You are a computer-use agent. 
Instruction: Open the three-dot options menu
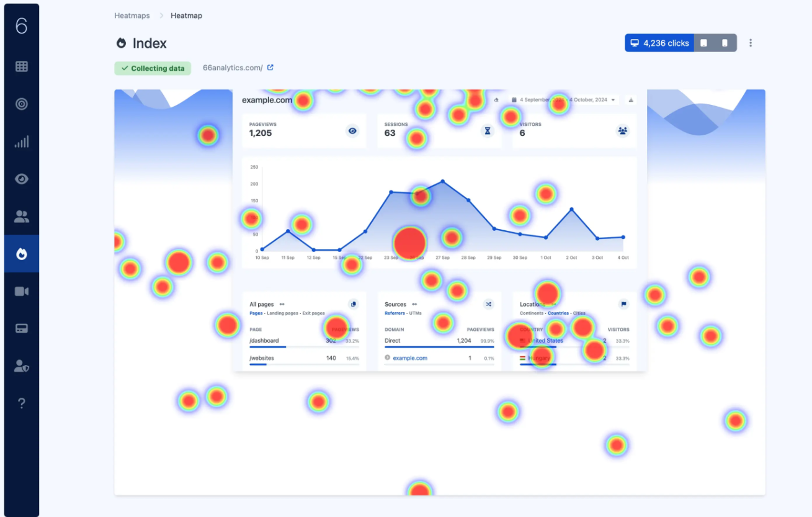pos(751,43)
